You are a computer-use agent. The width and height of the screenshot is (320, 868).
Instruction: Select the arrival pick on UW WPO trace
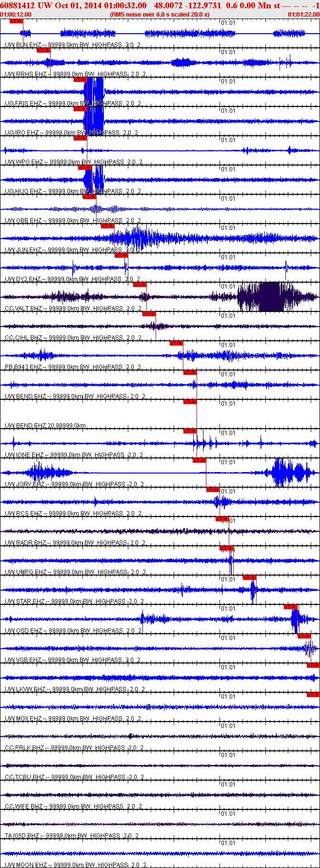pyautogui.click(x=80, y=138)
